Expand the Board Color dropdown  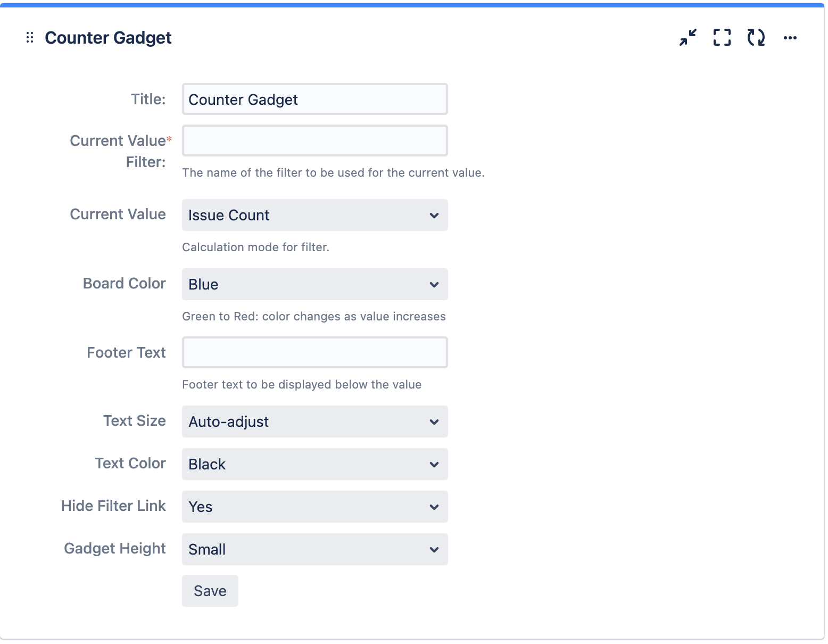click(x=314, y=284)
